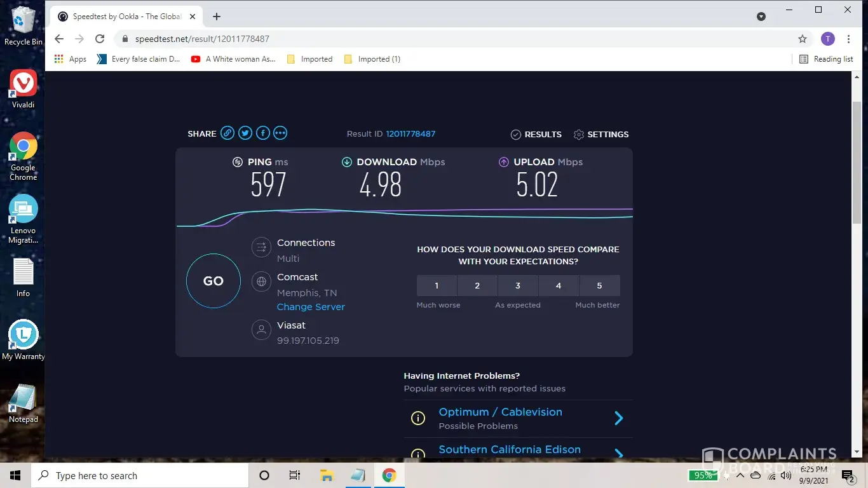Click the download arrow icon beside DOWNLOAD

[x=347, y=162]
